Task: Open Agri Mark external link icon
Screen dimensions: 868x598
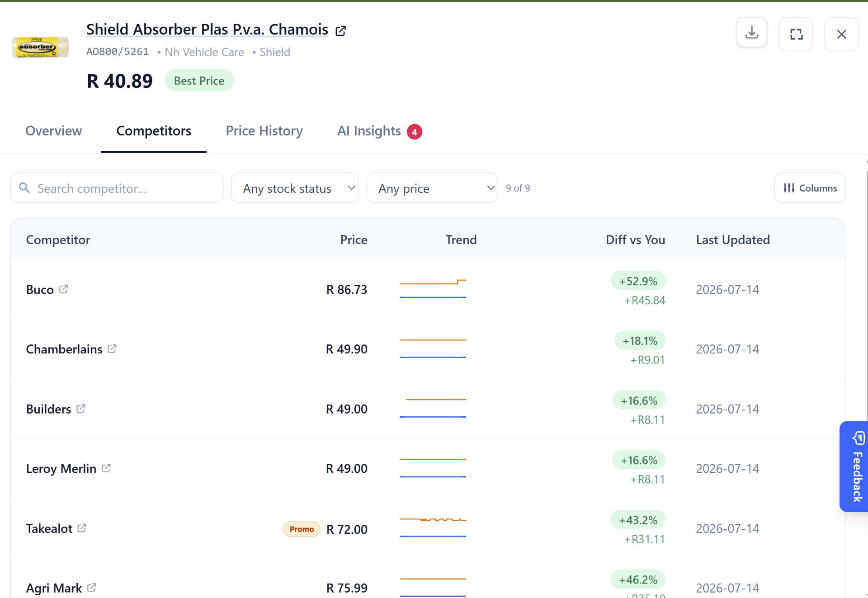Action: (x=92, y=588)
